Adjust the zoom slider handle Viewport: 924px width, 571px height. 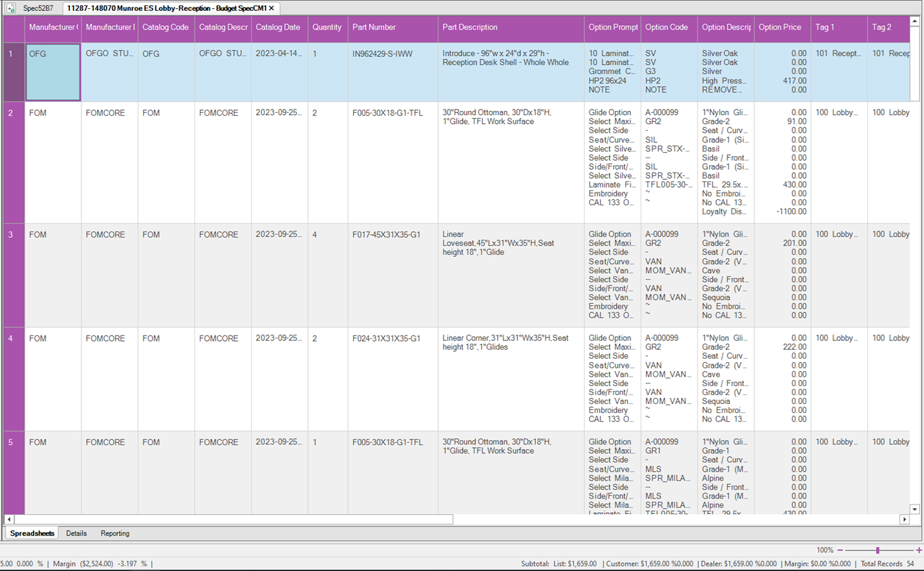click(x=877, y=550)
